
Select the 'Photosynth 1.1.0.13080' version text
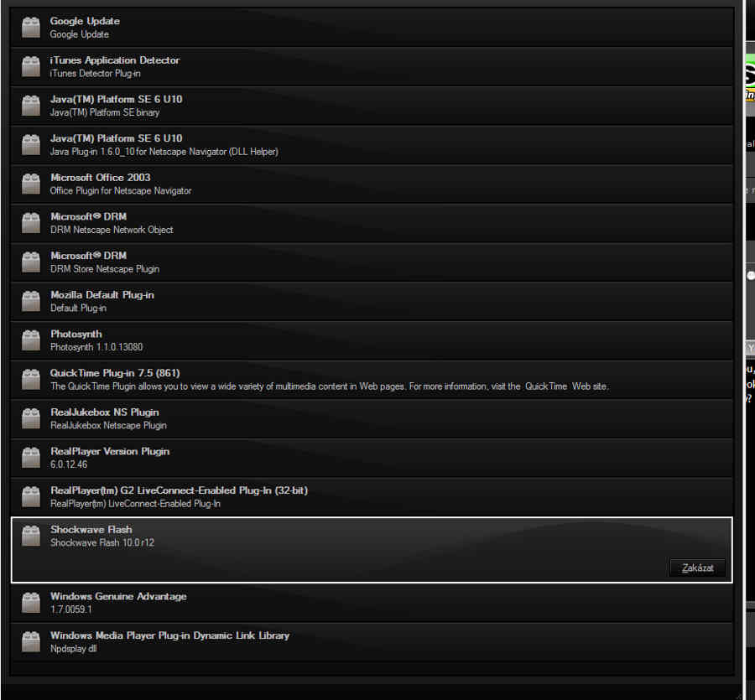(x=96, y=347)
